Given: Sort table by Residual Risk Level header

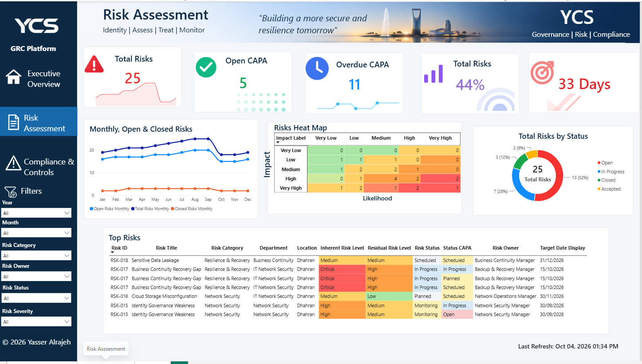Looking at the screenshot, I should tap(389, 248).
